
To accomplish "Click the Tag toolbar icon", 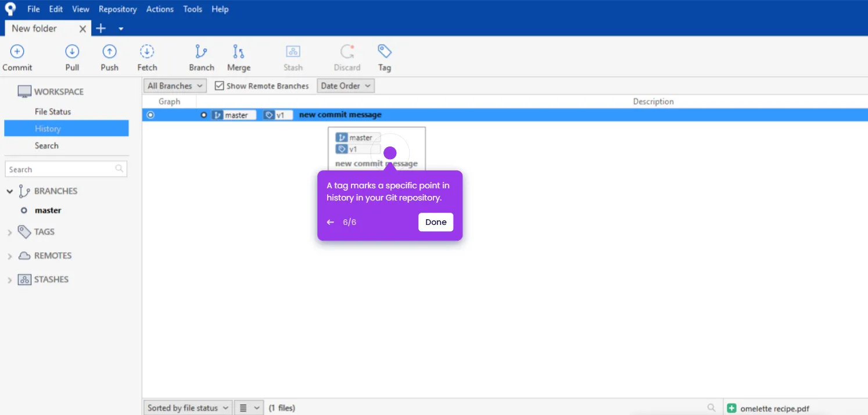I will (385, 51).
